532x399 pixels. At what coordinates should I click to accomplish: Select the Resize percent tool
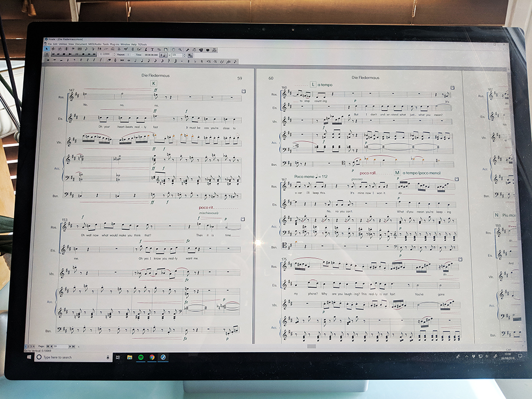tap(159, 49)
